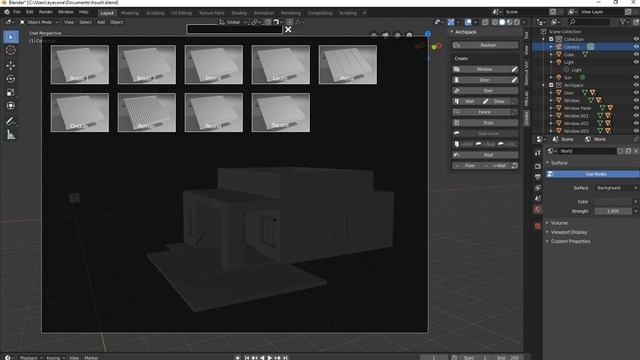Activate the Transform tool

tap(11, 106)
